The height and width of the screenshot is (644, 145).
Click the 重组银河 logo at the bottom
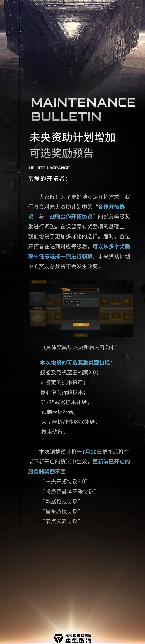[x=73, y=638]
